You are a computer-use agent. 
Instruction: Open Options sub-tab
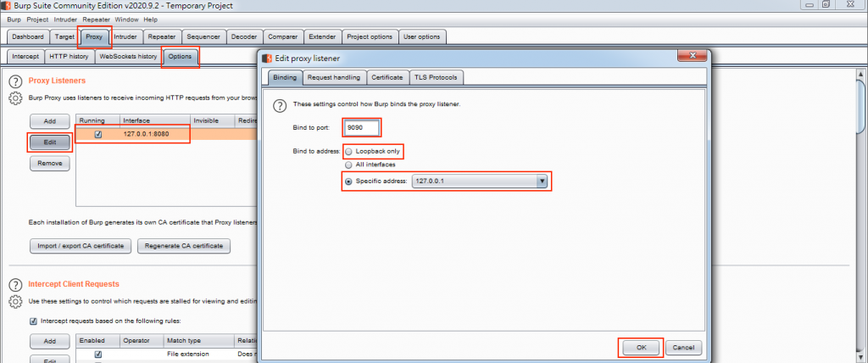tap(181, 57)
